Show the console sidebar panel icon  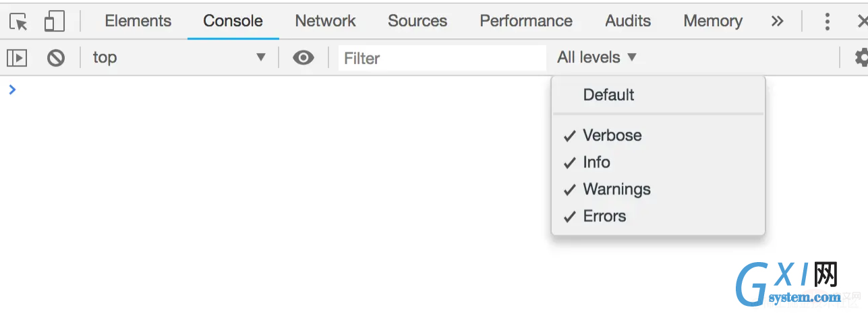click(x=17, y=58)
